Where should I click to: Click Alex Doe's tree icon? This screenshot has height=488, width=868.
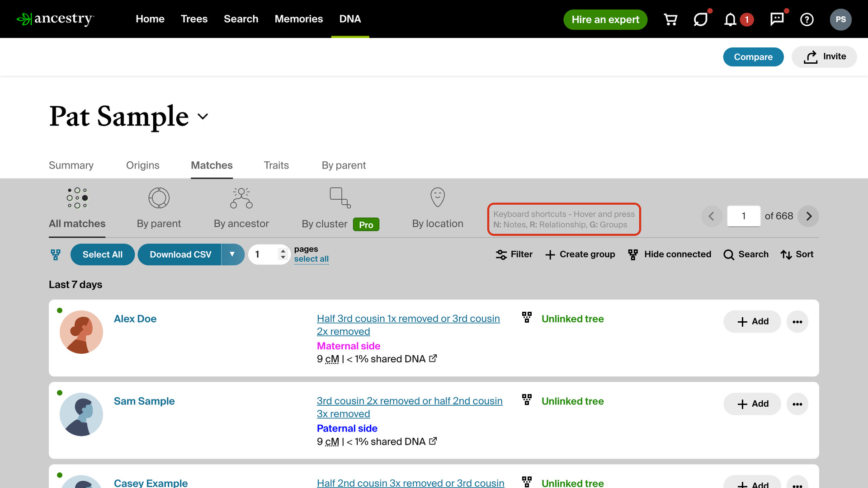tap(527, 317)
